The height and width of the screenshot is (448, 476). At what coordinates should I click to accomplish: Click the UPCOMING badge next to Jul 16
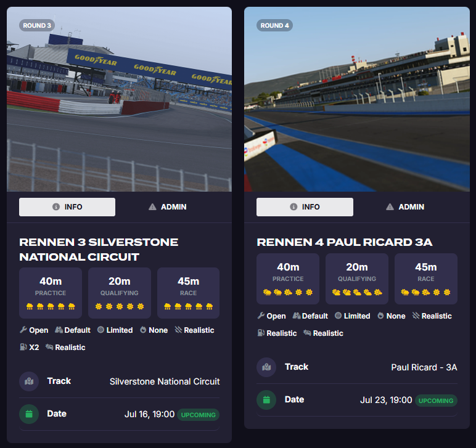click(199, 415)
